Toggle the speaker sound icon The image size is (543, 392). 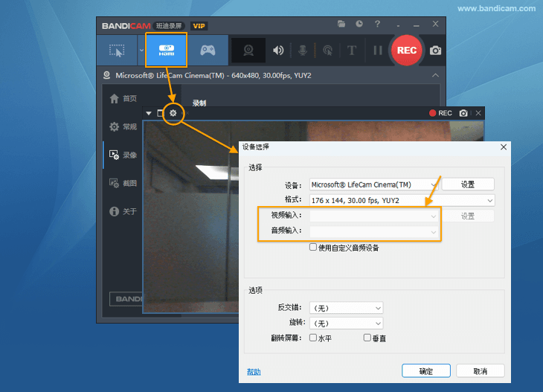point(278,51)
